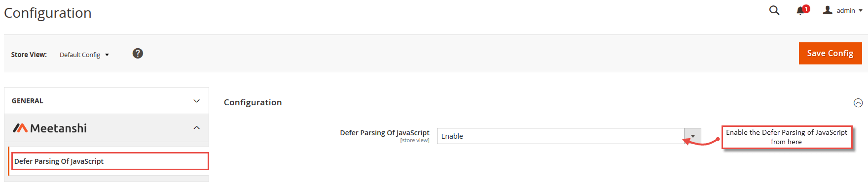Open the GENERAL configuration tab
The image size is (868, 182).
(x=107, y=101)
